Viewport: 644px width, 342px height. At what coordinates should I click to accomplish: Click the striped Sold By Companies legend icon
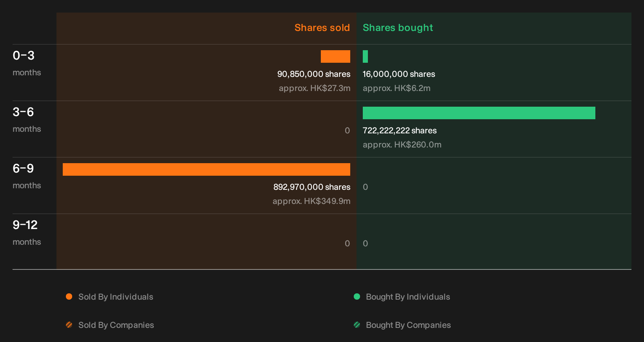point(69,325)
